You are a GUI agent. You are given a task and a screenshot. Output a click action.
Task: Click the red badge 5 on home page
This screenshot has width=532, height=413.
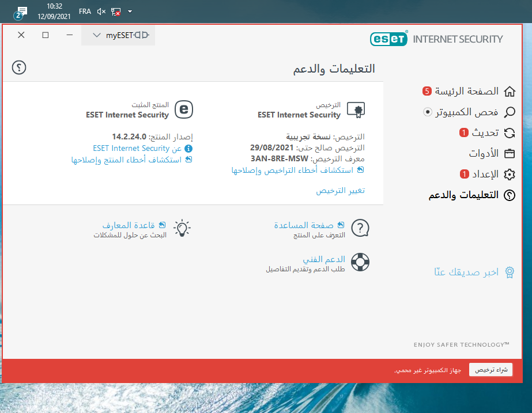(x=427, y=91)
